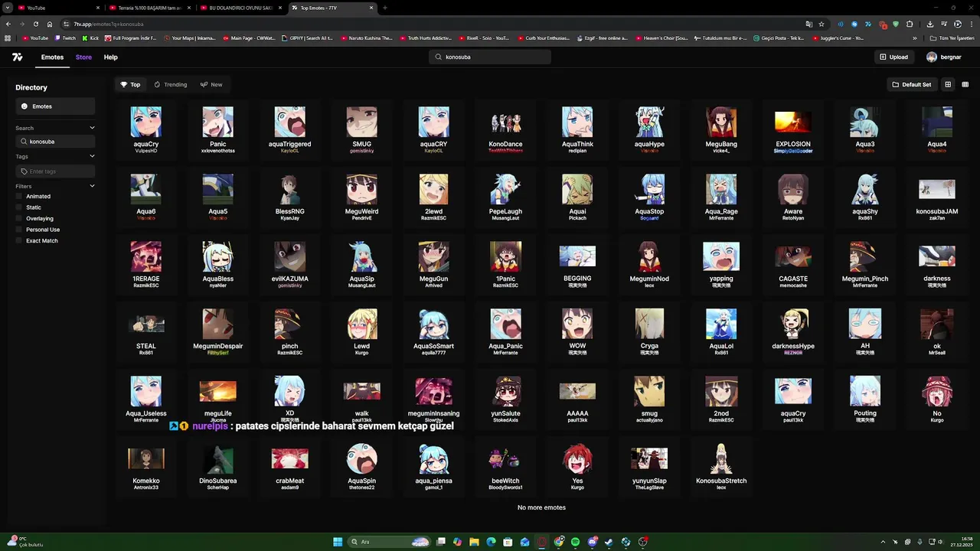Open a new browser tab
The width and height of the screenshot is (980, 551).
click(x=384, y=8)
